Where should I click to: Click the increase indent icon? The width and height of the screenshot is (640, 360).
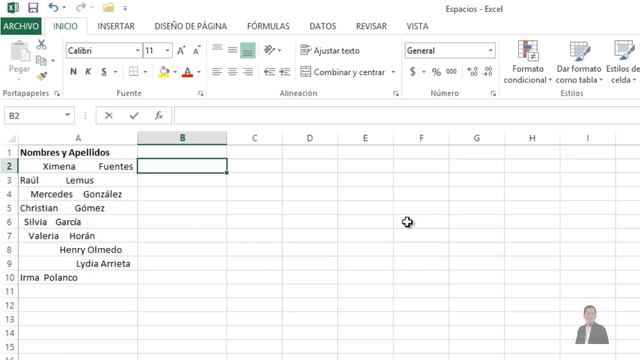tap(284, 72)
